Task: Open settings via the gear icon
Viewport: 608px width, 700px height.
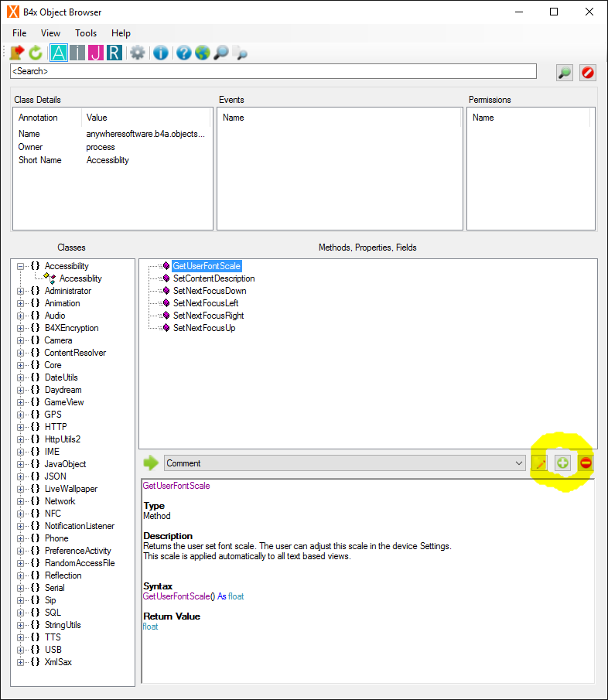Action: tap(138, 53)
